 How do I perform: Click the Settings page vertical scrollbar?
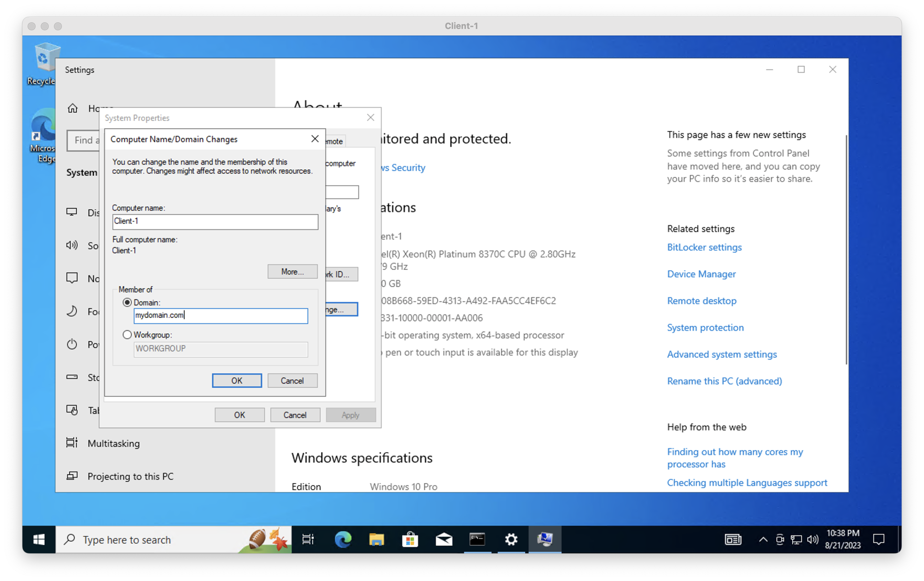846,249
